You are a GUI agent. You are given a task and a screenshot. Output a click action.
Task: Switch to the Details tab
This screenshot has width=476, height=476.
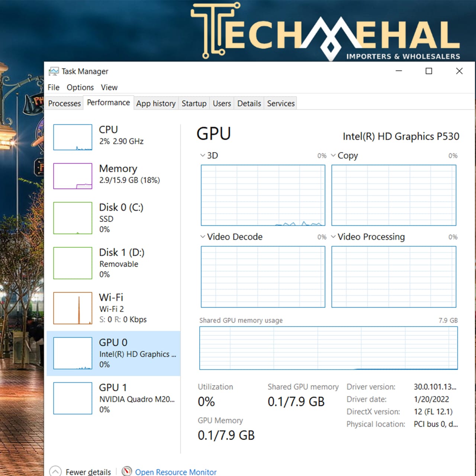(249, 103)
